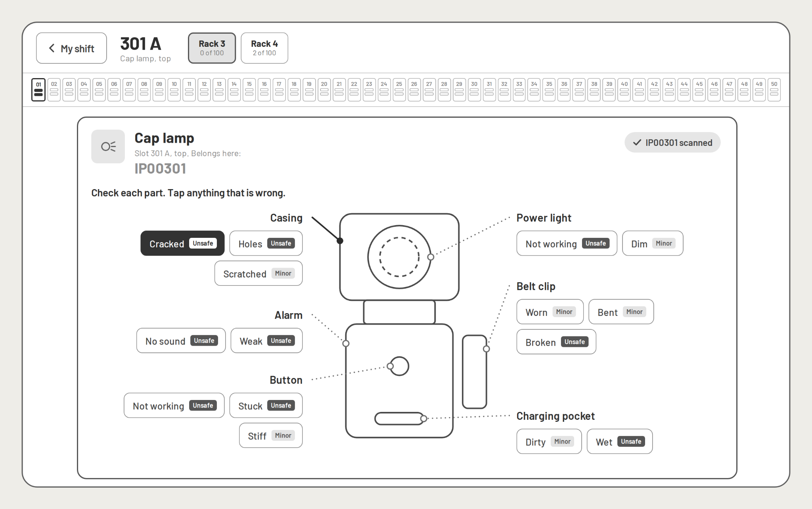Select slot 46 in the slot strip
812x509 pixels.
tap(714, 90)
